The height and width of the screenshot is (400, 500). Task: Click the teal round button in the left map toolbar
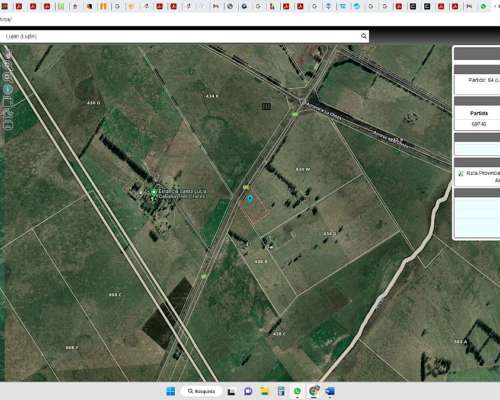point(8,89)
